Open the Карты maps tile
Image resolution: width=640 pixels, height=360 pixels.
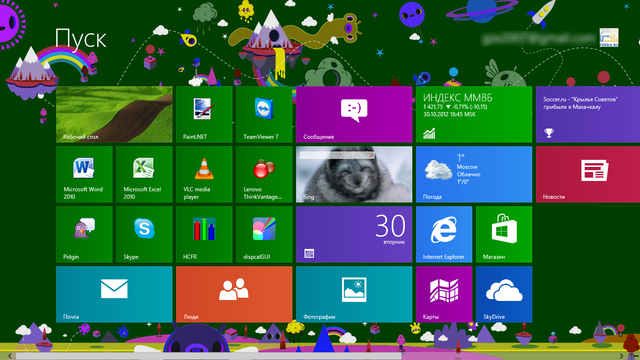pyautogui.click(x=444, y=294)
